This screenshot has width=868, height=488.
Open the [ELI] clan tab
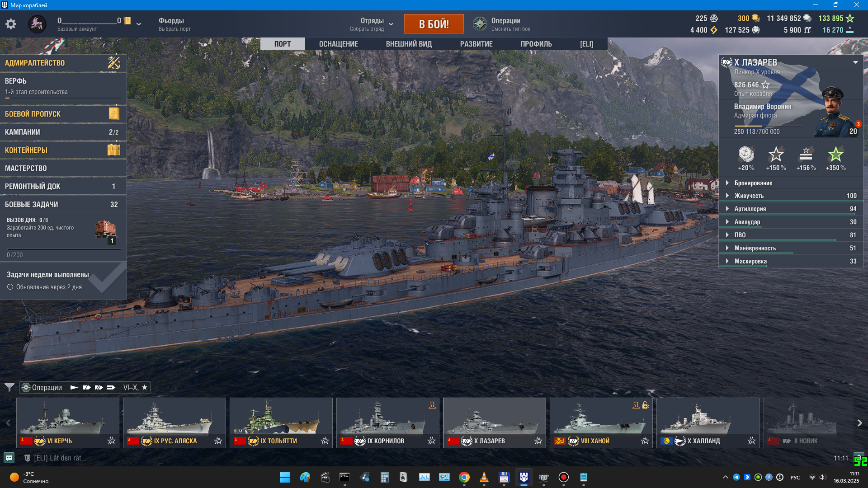point(586,44)
